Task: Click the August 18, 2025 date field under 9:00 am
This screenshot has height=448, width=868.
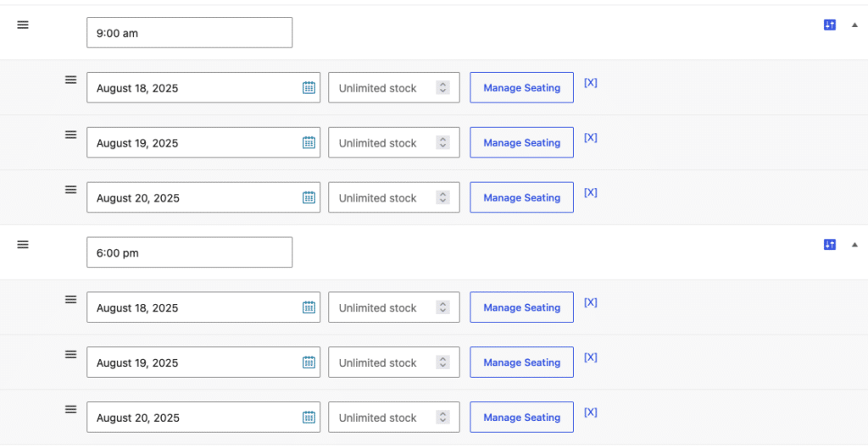Action: (203, 87)
